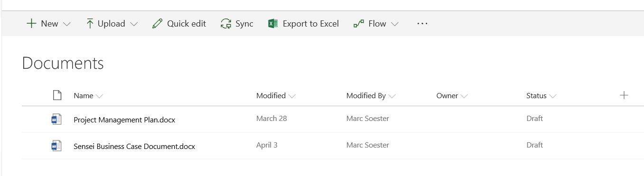Click the Upload arrow icon
Screen dimensions: 644x176
point(90,24)
